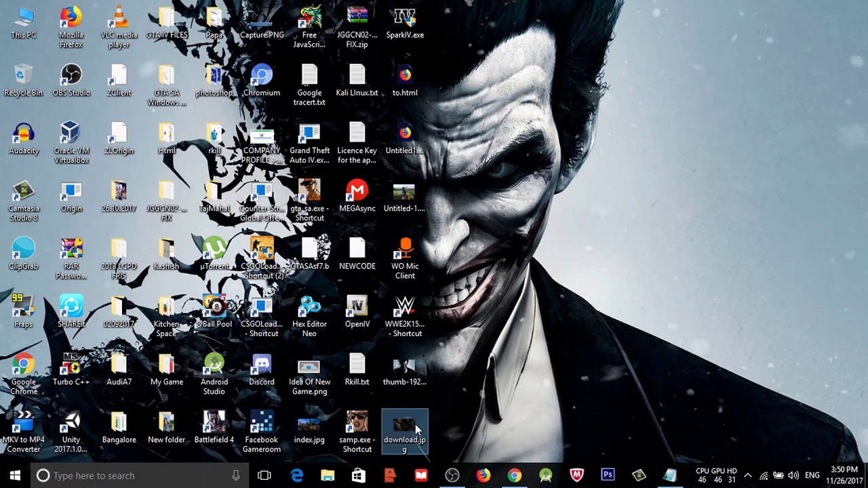This screenshot has width=868, height=488.
Task: Select the WO Mic Client icon
Action: (x=405, y=258)
